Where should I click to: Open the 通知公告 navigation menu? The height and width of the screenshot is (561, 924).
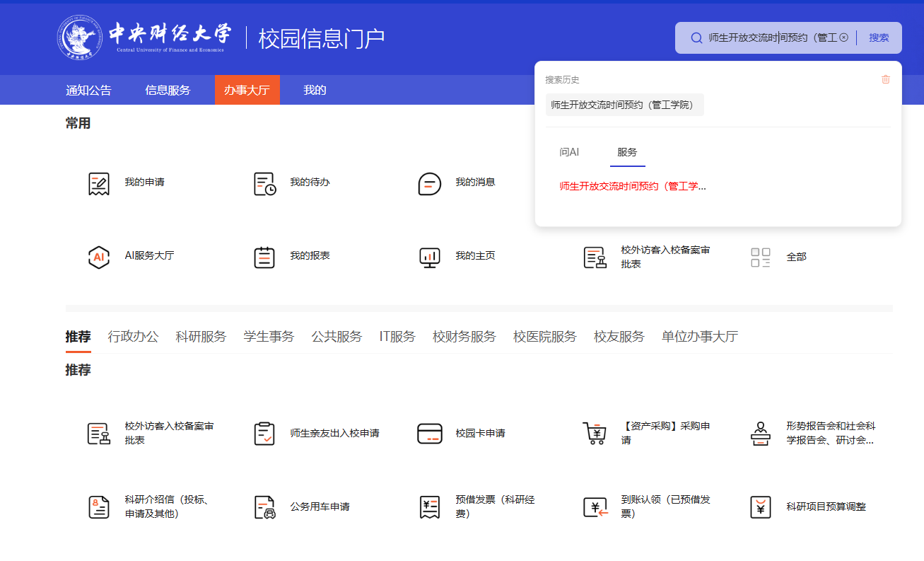click(88, 90)
